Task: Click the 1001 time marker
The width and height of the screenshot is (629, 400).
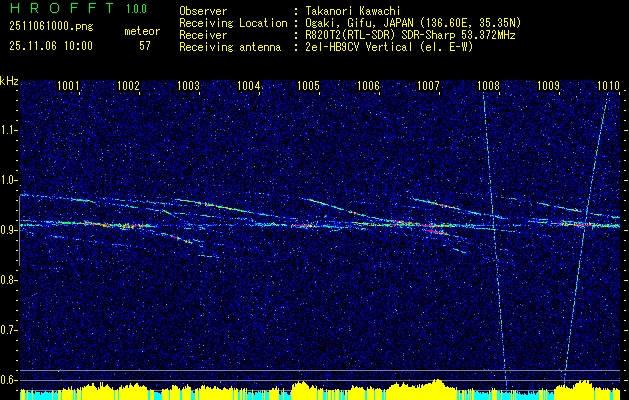Action: click(68, 85)
